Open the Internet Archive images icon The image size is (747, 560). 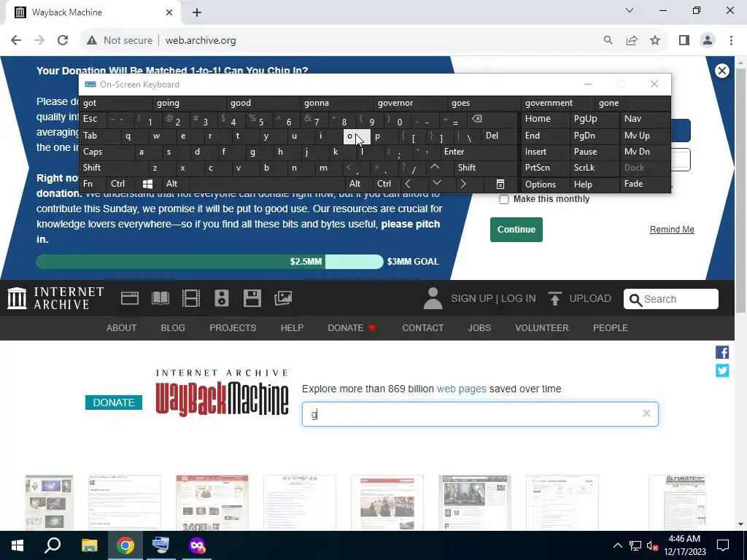click(283, 298)
